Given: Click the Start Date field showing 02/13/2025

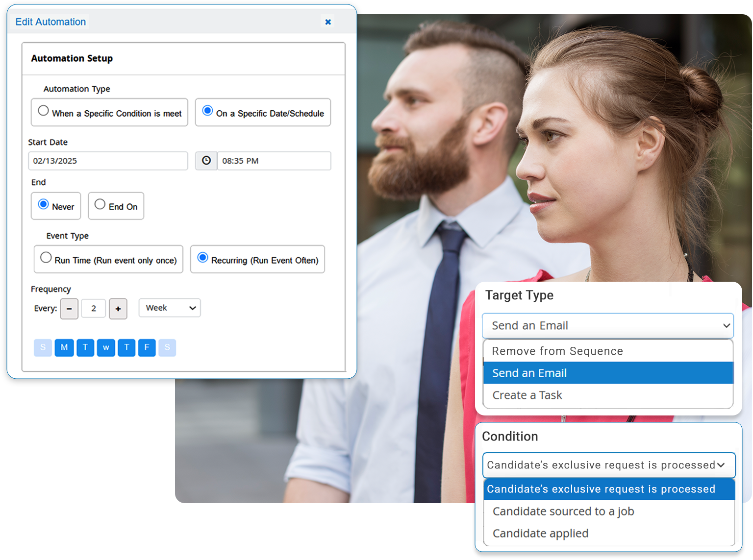Looking at the screenshot, I should point(108,161).
